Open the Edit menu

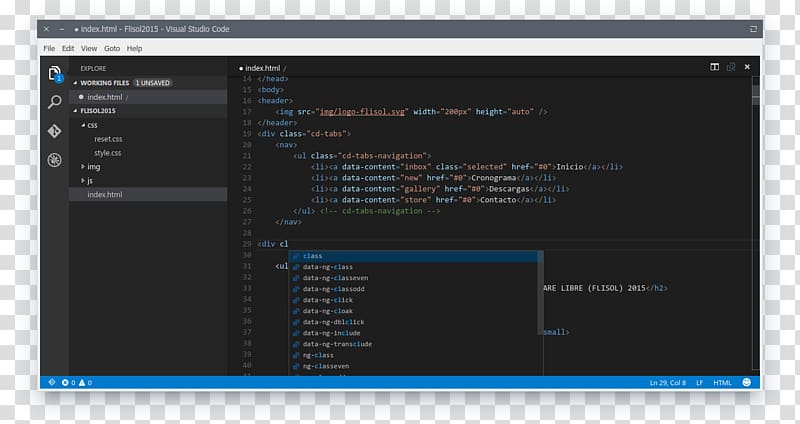[x=68, y=48]
